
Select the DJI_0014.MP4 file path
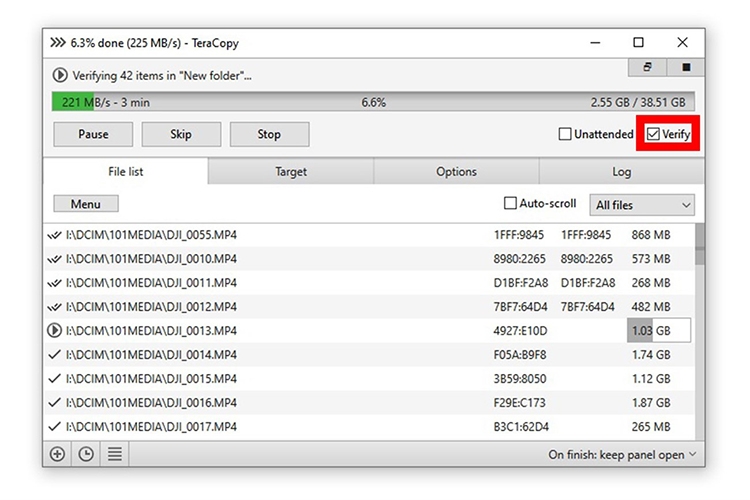click(x=151, y=355)
